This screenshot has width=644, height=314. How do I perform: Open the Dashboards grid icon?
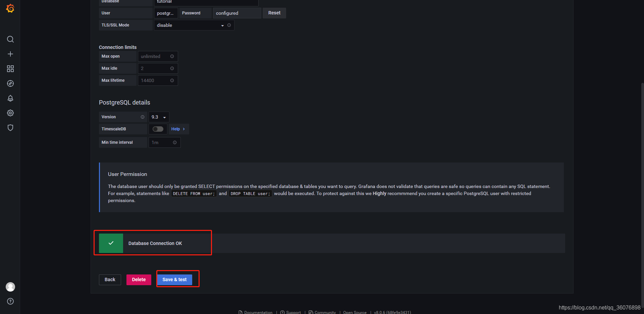click(10, 69)
